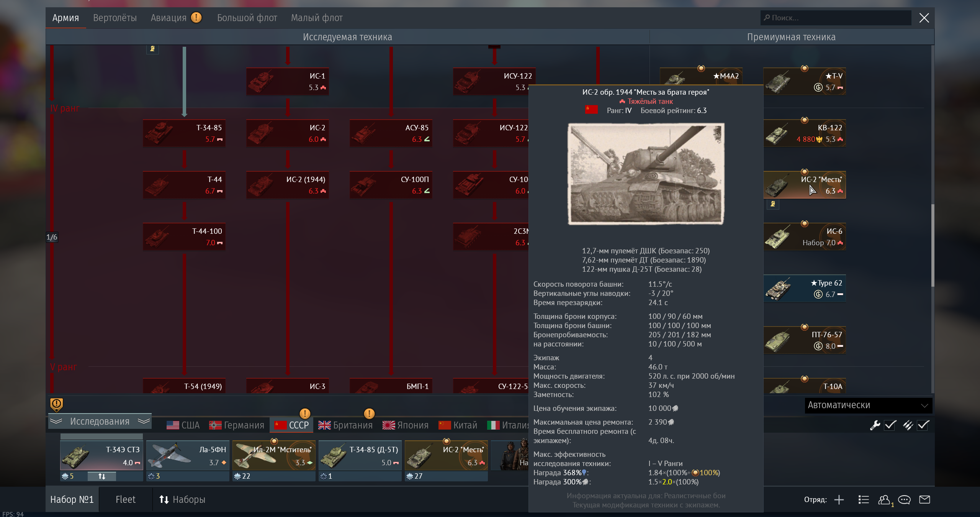This screenshot has width=980, height=517.
Task: Toggle auto-ammo checkbox beside bullets
Action: (x=923, y=425)
